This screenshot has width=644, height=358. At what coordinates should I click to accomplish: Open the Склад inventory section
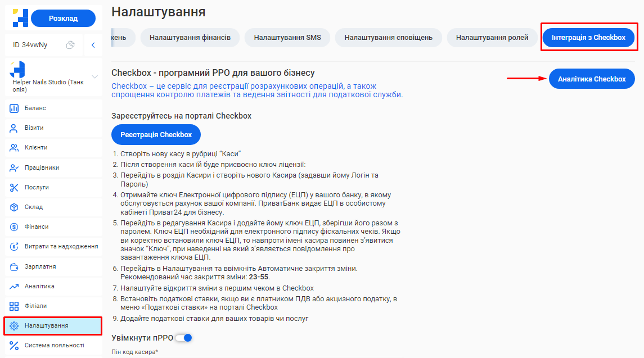(x=33, y=207)
